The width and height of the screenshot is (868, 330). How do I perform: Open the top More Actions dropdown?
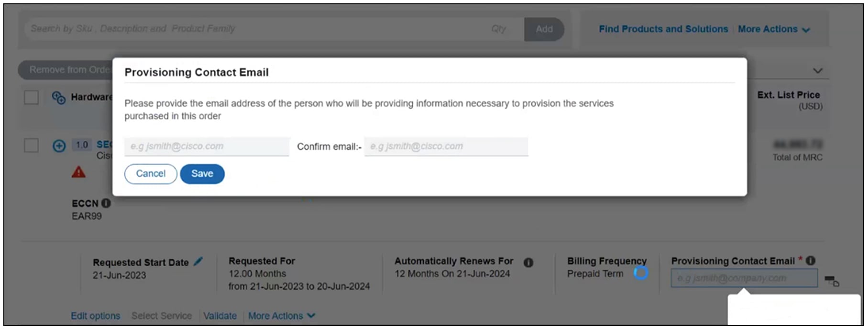pyautogui.click(x=773, y=29)
